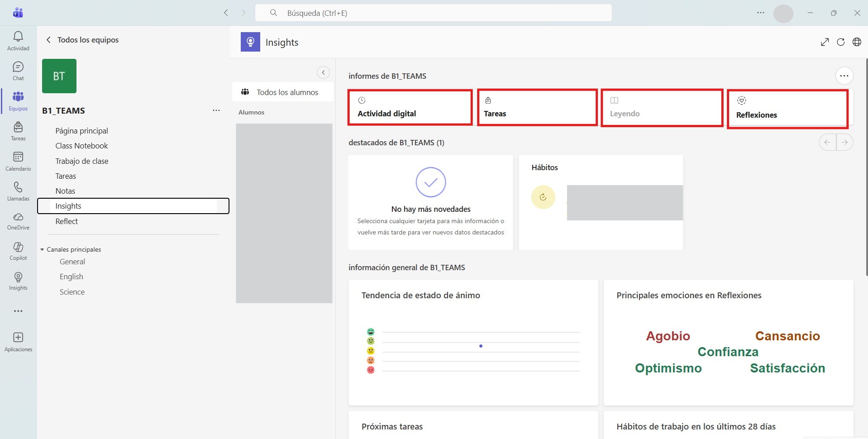Click the Optimismo emotion word

coord(668,368)
